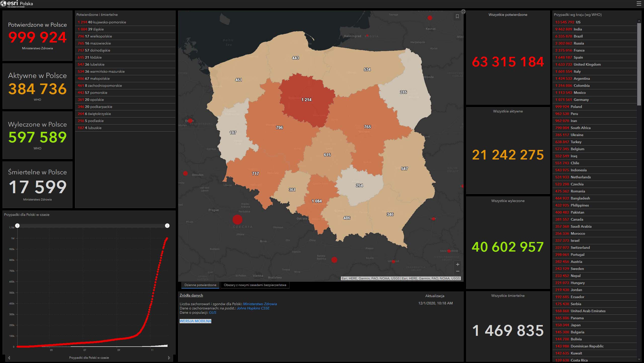Zoom out on the map

click(x=458, y=271)
